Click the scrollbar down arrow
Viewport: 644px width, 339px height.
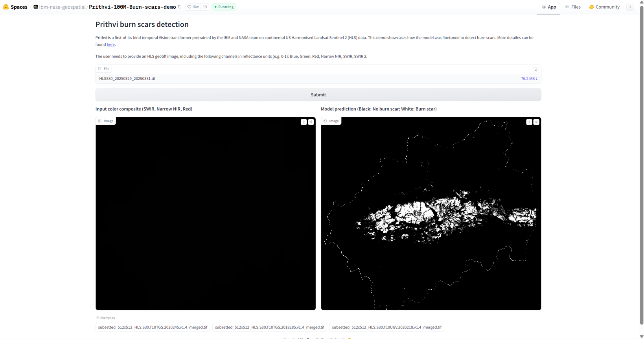click(642, 336)
